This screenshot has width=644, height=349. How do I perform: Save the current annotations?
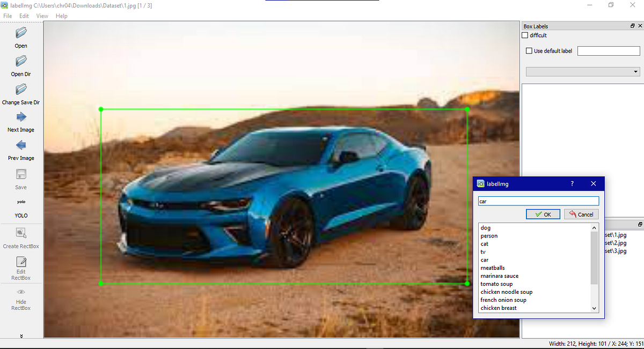pyautogui.click(x=20, y=179)
